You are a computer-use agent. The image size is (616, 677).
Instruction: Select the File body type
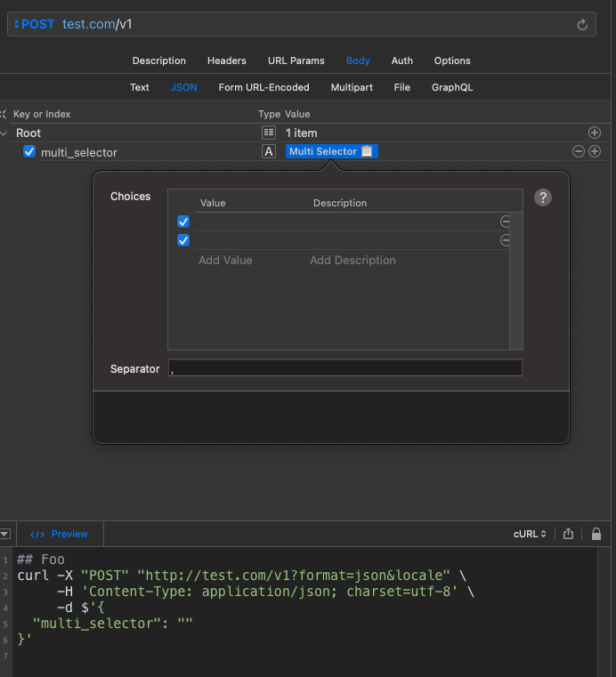tap(401, 88)
